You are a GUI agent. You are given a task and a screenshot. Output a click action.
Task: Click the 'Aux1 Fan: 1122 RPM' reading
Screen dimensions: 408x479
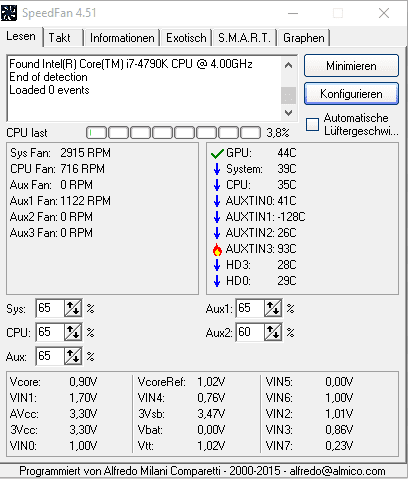click(60, 201)
